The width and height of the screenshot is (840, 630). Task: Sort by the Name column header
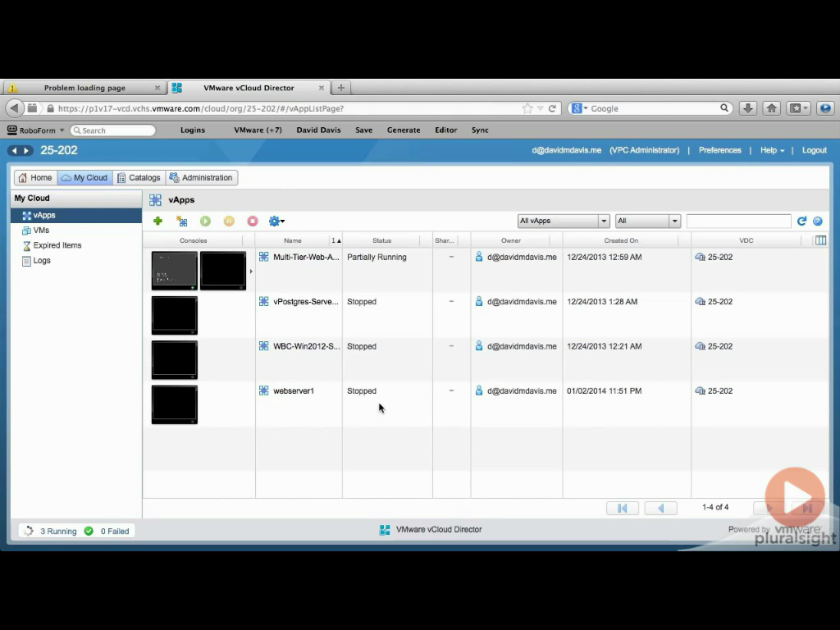point(293,240)
